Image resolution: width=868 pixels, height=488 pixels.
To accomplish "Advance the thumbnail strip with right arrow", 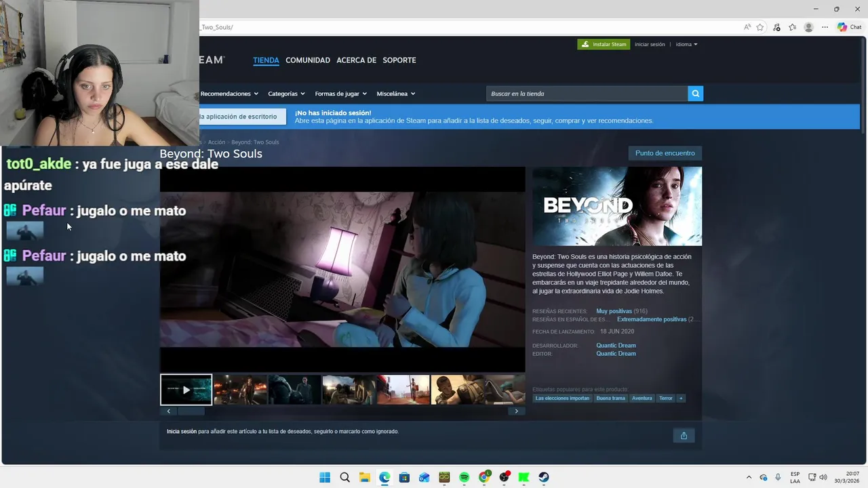I will (517, 411).
